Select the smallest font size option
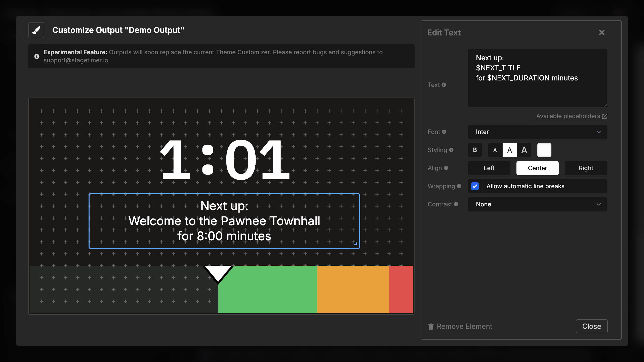This screenshot has height=362, width=644. pyautogui.click(x=495, y=150)
